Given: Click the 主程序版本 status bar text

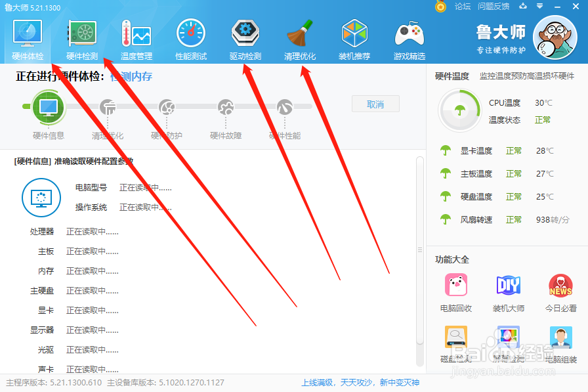Looking at the screenshot, I should 54,383.
